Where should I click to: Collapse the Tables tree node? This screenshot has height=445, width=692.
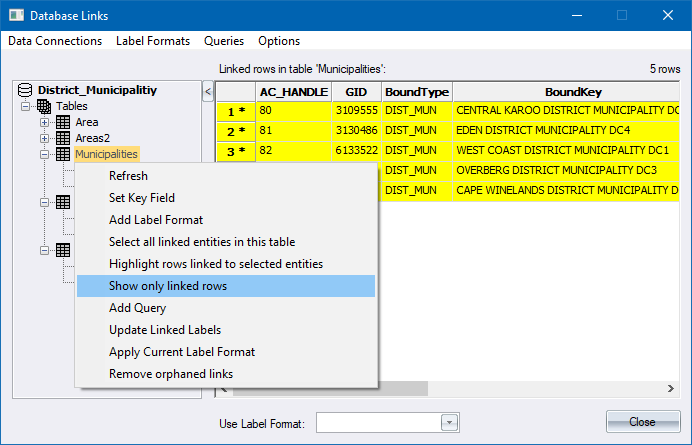tap(26, 106)
